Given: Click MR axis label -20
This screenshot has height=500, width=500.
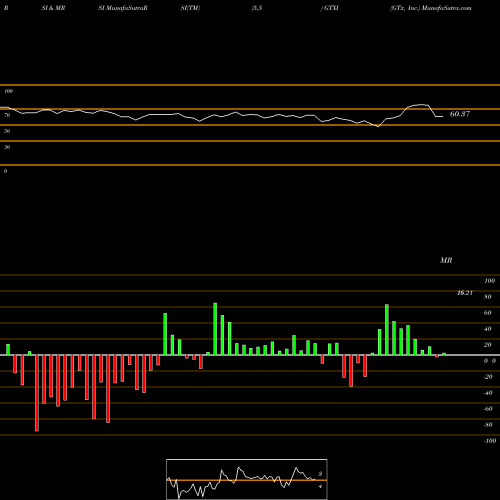Looking at the screenshot, I should (x=488, y=377).
